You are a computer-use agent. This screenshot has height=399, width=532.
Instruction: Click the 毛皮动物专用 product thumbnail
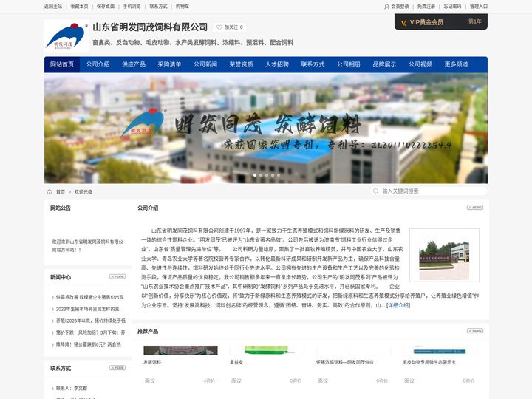pos(440,350)
